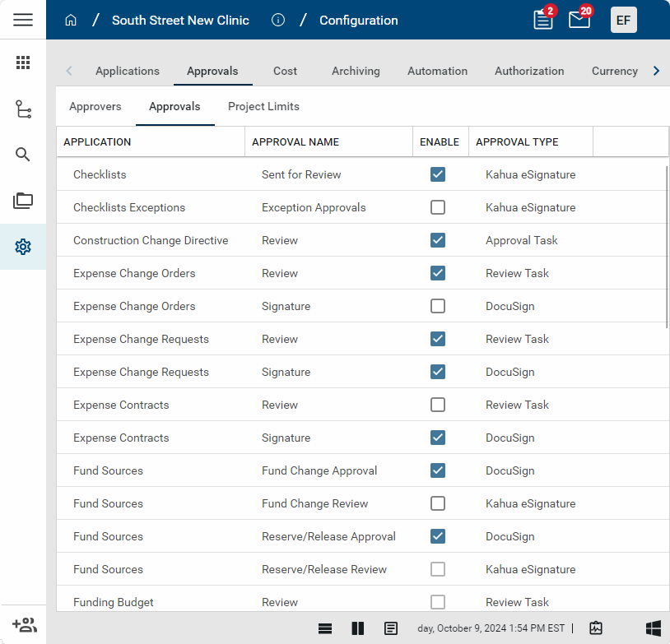
Task: Open the tasks notification with 2 badge
Action: point(543,21)
